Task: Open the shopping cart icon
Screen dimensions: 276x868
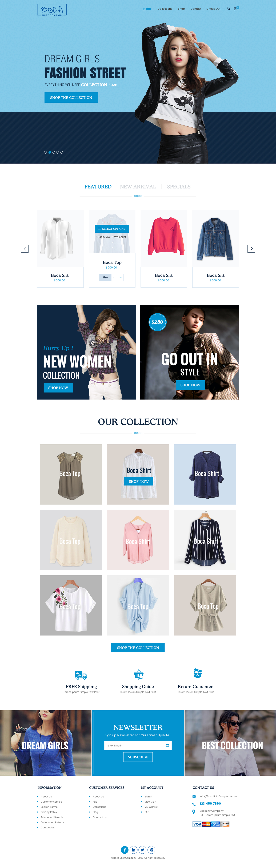Action: click(x=235, y=9)
